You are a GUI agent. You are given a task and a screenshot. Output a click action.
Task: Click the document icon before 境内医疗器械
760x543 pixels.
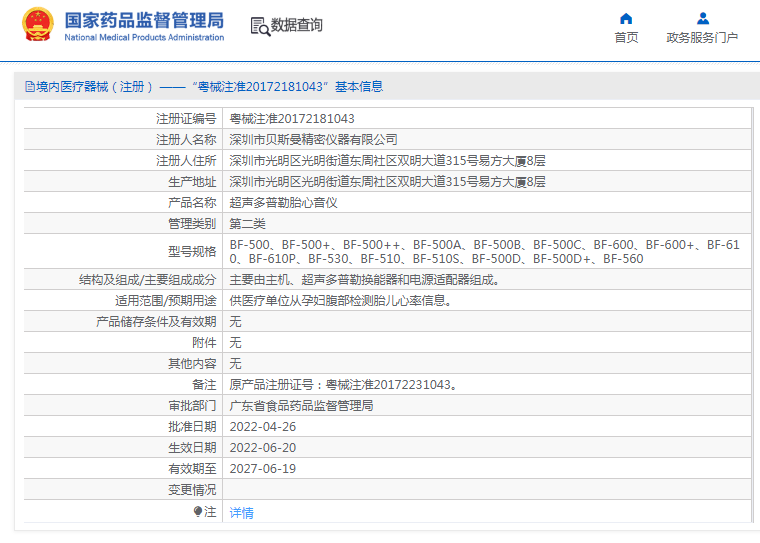click(30, 87)
